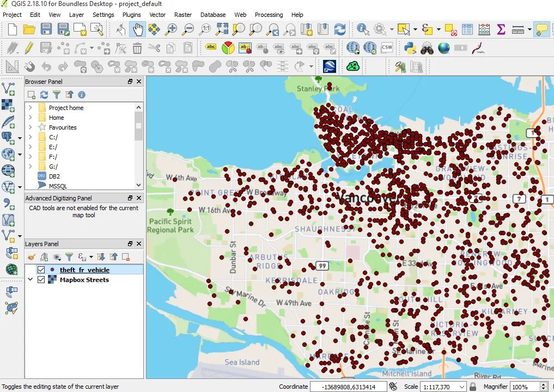Open the Vector menu

157,15
